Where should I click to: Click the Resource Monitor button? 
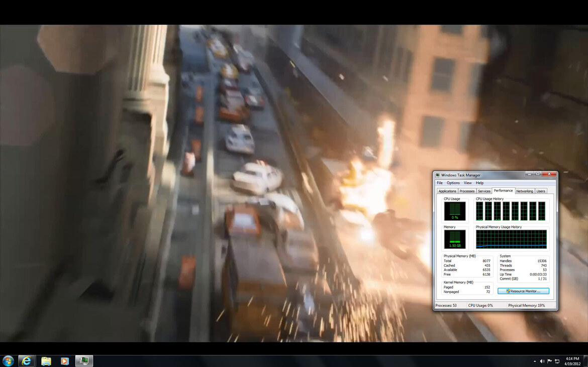tap(523, 291)
